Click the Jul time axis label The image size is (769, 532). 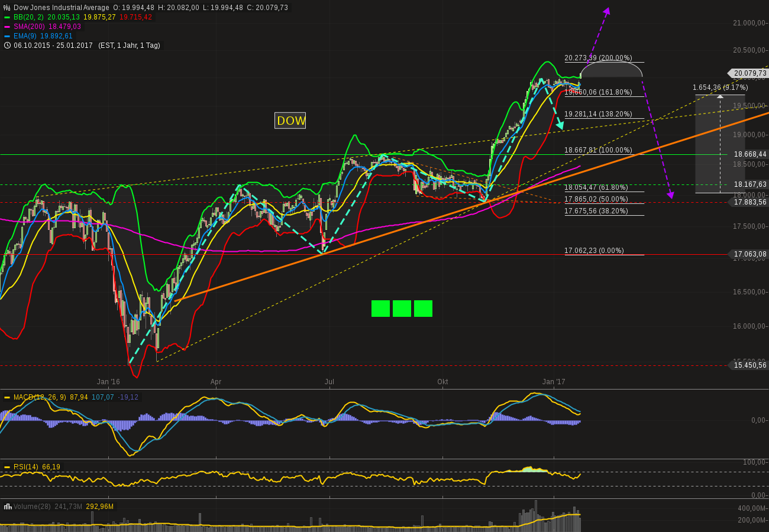point(329,382)
